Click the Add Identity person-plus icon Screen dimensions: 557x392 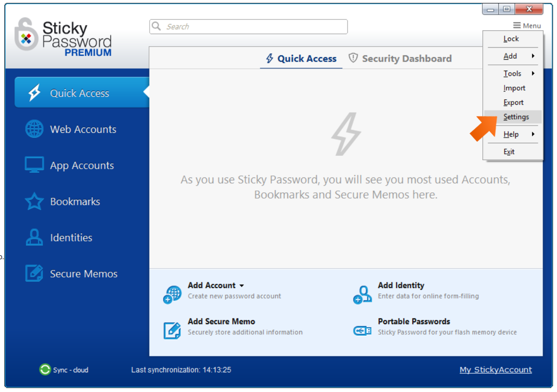pyautogui.click(x=362, y=295)
